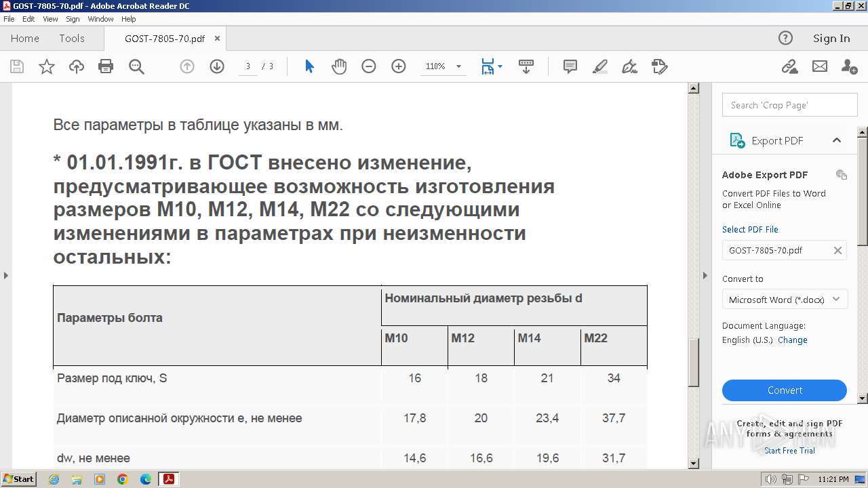Image resolution: width=868 pixels, height=488 pixels.
Task: Expand the left navigation pane arrow
Action: 5,275
